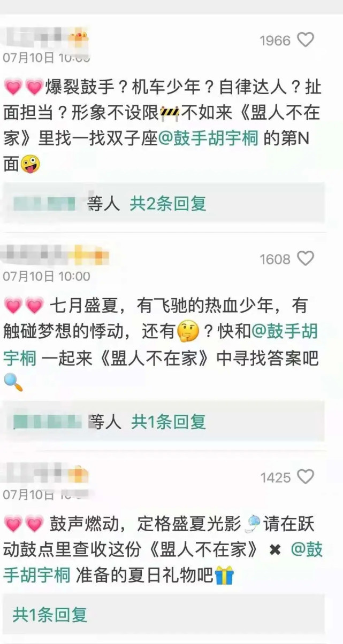Open @鼓手胡宇桐 mention in second comment
Viewport: 343px width, 644px height.
tap(161, 344)
